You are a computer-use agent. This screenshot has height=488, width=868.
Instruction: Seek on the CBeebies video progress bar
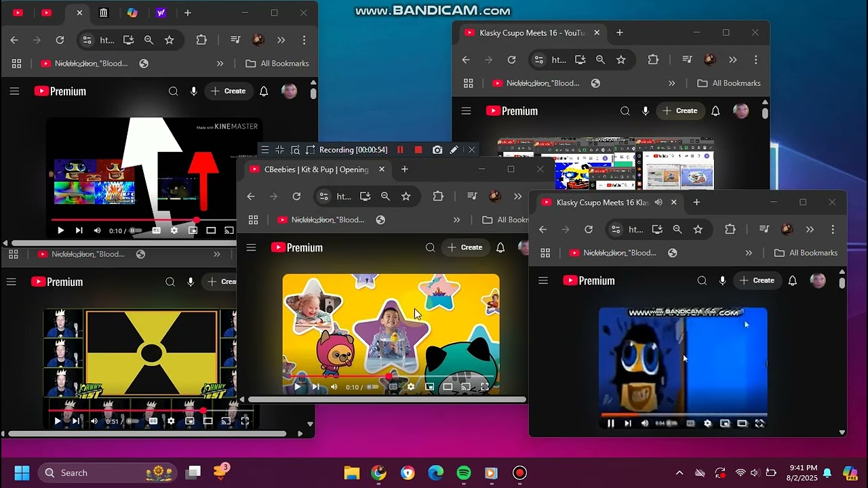pos(391,376)
